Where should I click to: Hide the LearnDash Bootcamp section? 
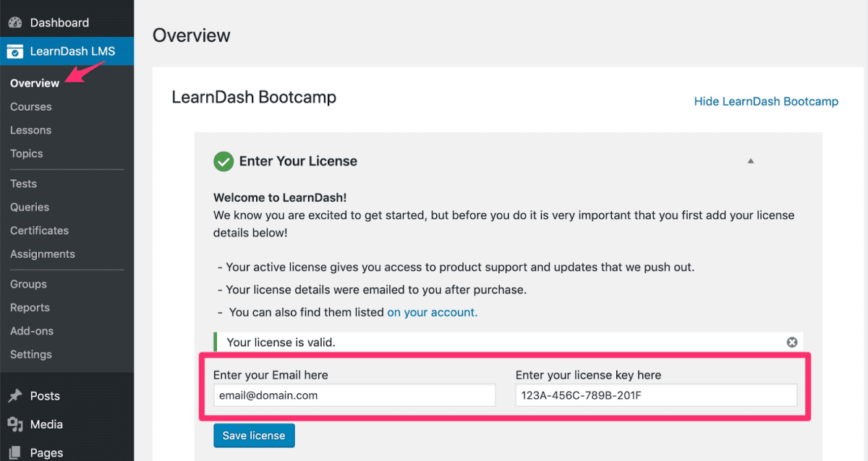pyautogui.click(x=766, y=101)
